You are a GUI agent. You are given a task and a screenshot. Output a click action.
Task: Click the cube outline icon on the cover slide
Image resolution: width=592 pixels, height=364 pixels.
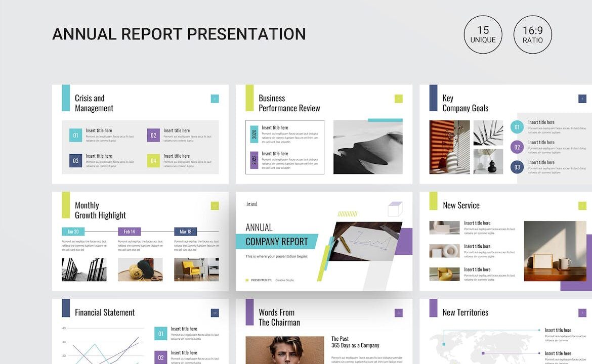point(395,209)
